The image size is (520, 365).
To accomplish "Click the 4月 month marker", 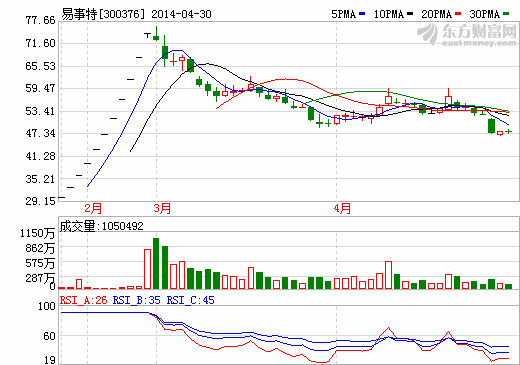I will 342,209.
